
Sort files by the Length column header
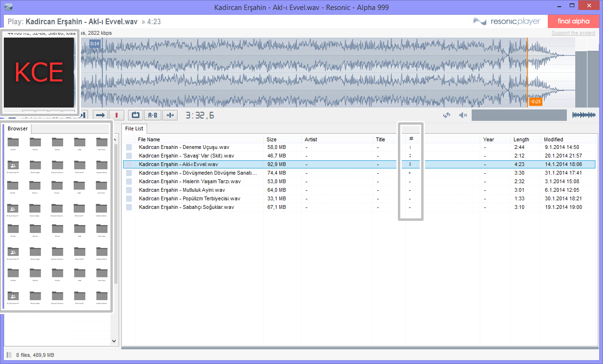[x=521, y=139]
